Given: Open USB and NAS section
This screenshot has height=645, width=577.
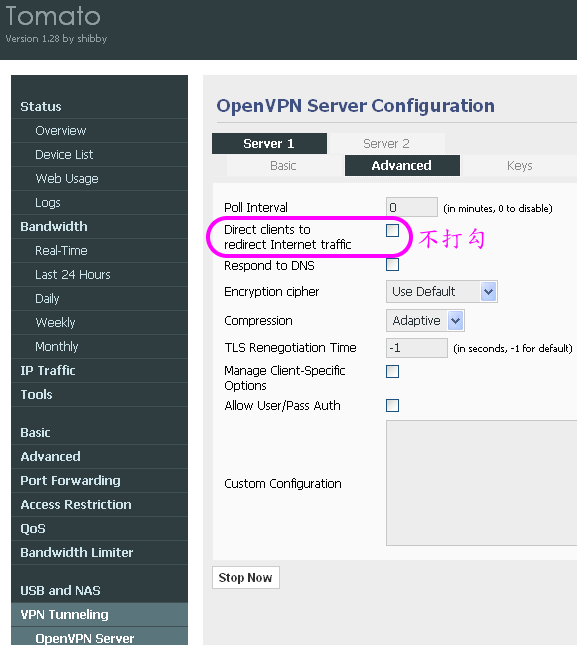Looking at the screenshot, I should 100,591.
